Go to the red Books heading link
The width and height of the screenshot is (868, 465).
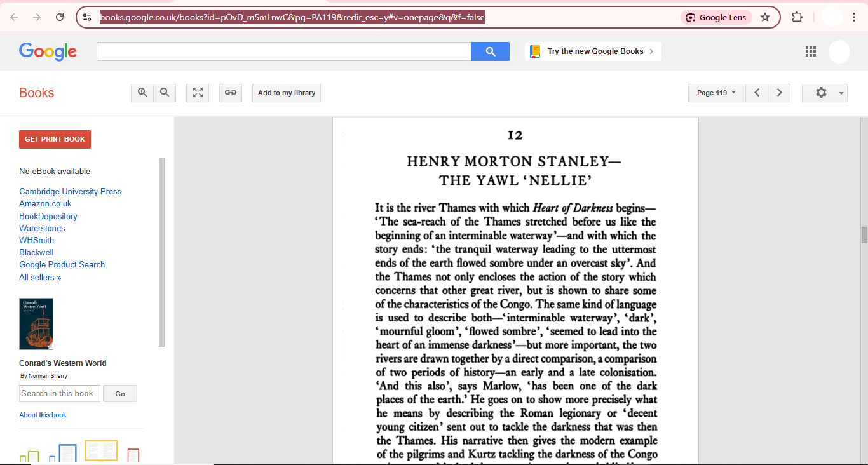(36, 93)
